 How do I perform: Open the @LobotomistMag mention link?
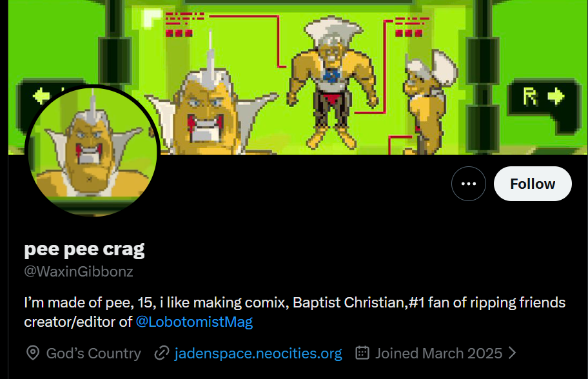pyautogui.click(x=194, y=322)
